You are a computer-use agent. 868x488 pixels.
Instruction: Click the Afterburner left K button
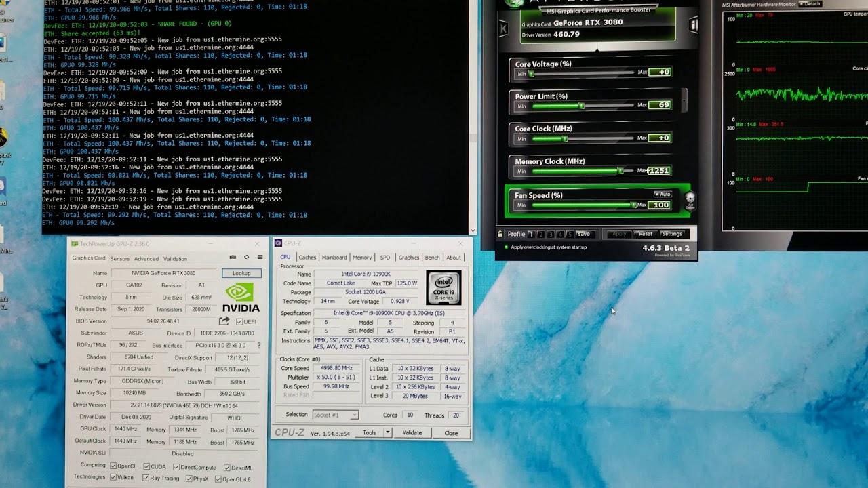503,28
